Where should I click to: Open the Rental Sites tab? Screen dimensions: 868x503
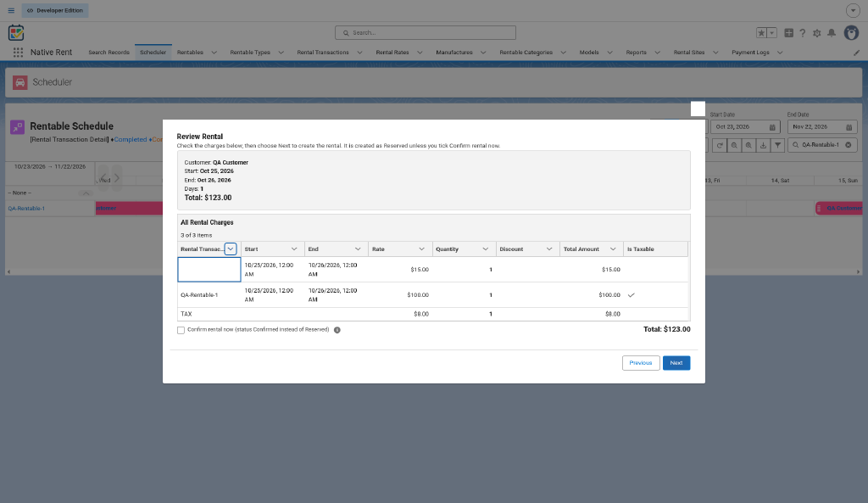click(689, 53)
